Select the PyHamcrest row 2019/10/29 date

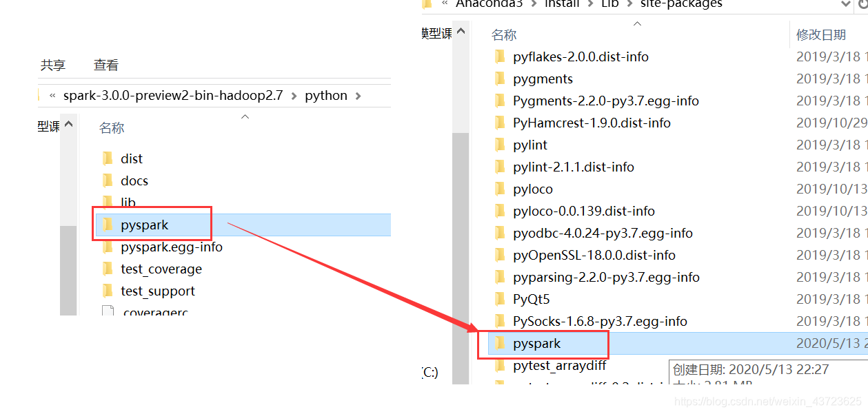(x=831, y=123)
